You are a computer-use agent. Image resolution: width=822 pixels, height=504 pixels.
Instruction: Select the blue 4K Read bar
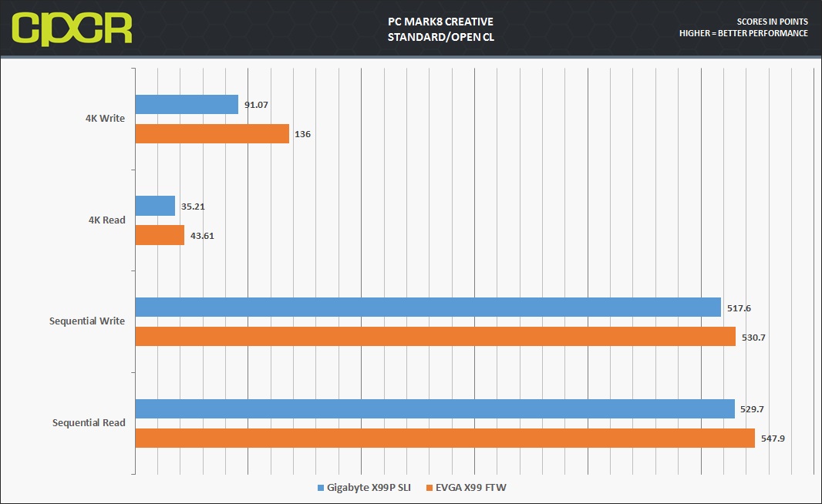point(155,206)
